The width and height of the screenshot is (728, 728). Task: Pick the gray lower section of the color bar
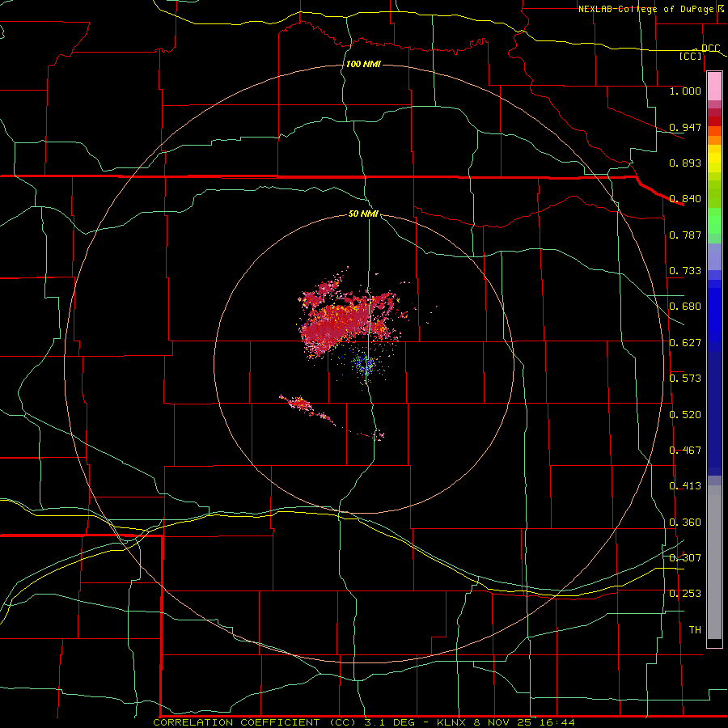pos(714,562)
